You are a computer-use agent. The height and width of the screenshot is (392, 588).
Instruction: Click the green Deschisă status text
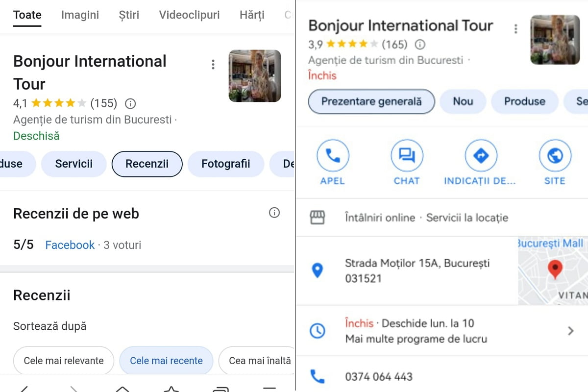pyautogui.click(x=36, y=136)
